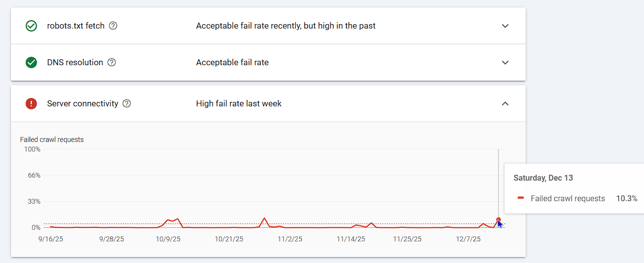Click the green check icon beside robots.txt fetch

coord(31,26)
